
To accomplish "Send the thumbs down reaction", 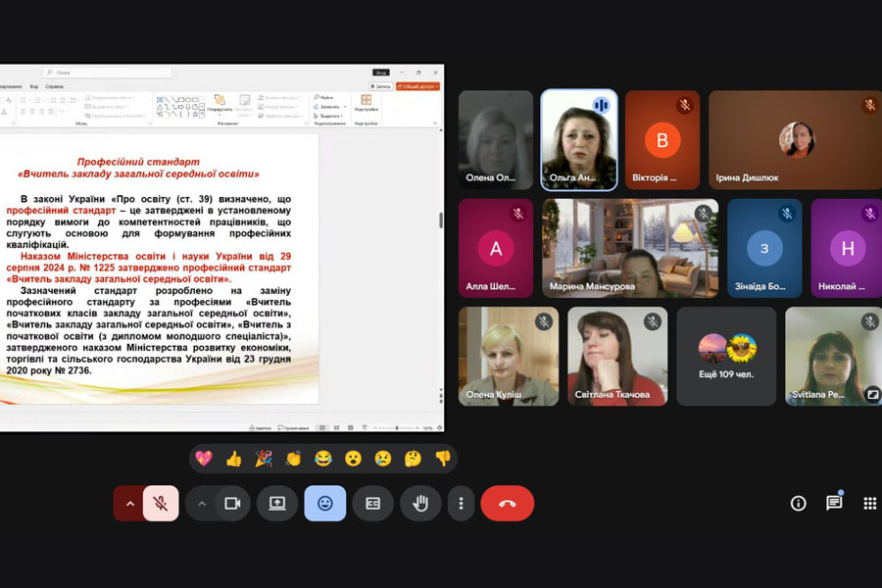I will [443, 459].
